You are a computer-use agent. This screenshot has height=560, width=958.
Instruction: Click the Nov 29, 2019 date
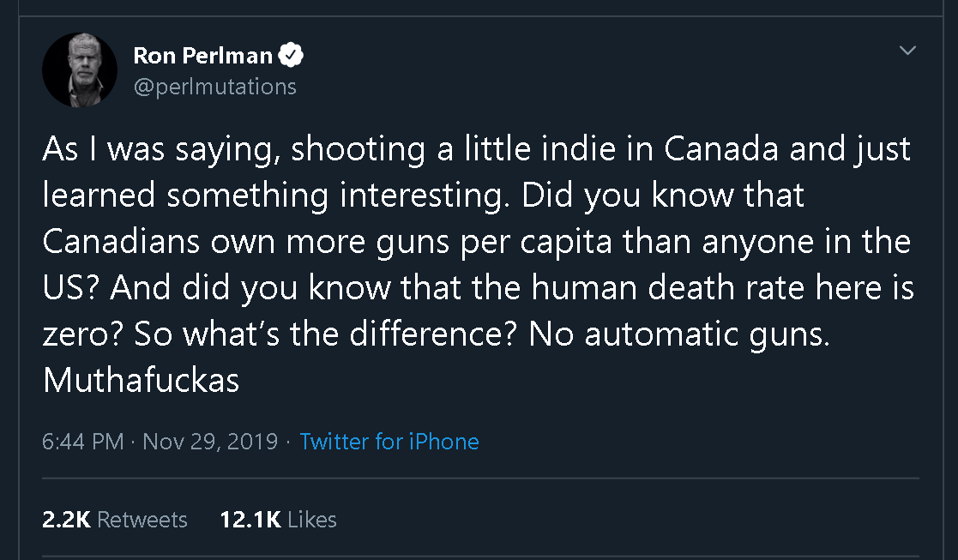210,442
